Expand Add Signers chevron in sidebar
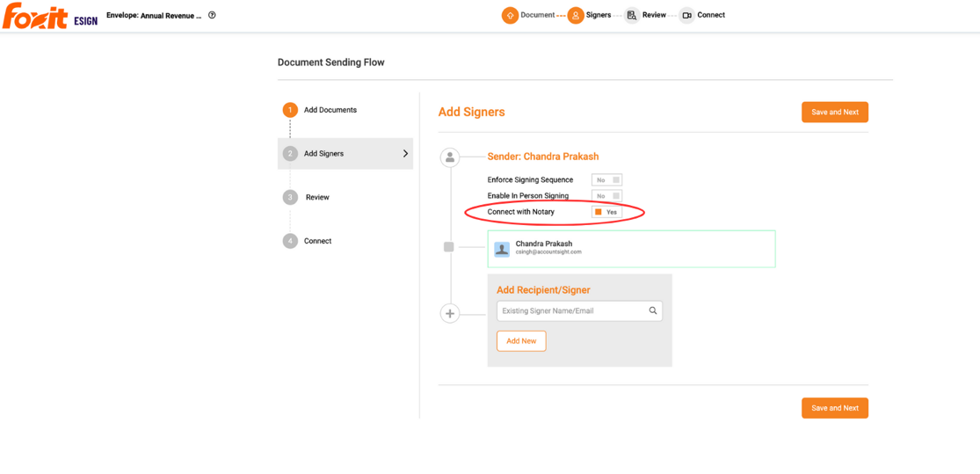The width and height of the screenshot is (980, 474). tap(405, 153)
